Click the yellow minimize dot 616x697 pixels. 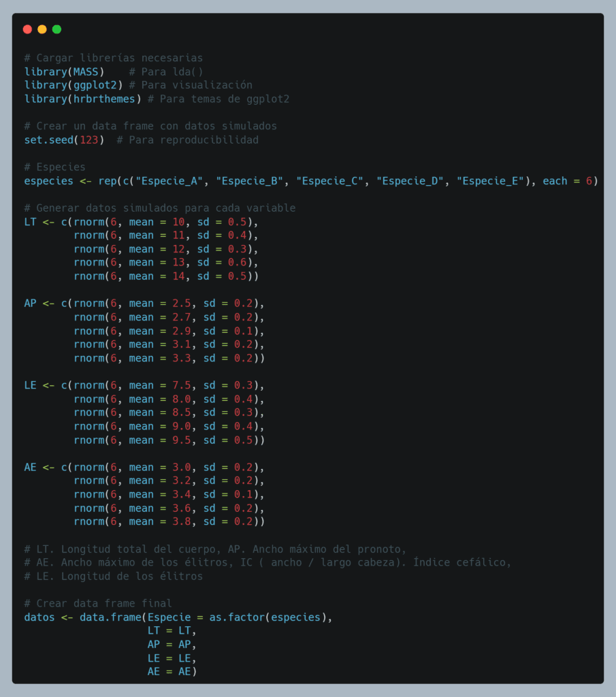[x=42, y=29]
